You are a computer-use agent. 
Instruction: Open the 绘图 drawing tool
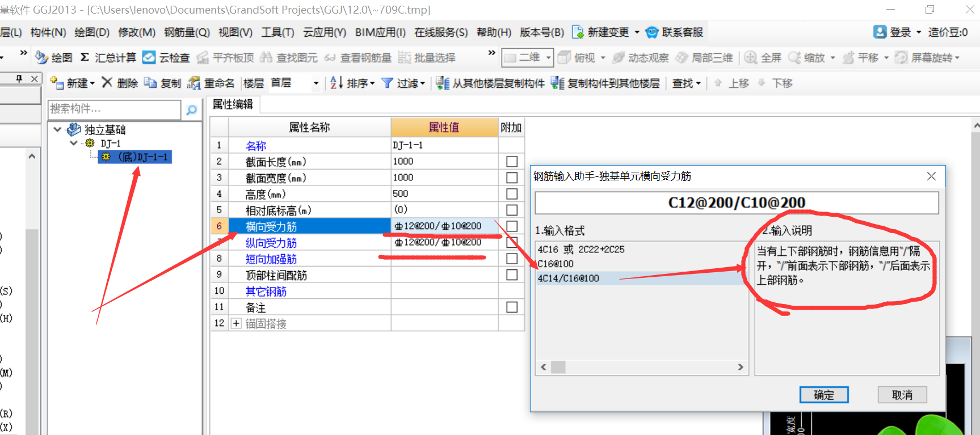pos(54,57)
